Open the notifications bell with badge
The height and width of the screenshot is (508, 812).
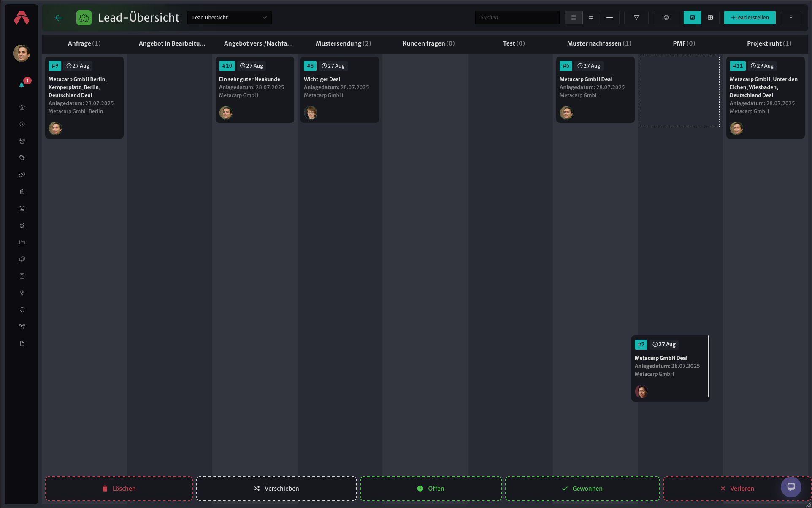(x=22, y=84)
